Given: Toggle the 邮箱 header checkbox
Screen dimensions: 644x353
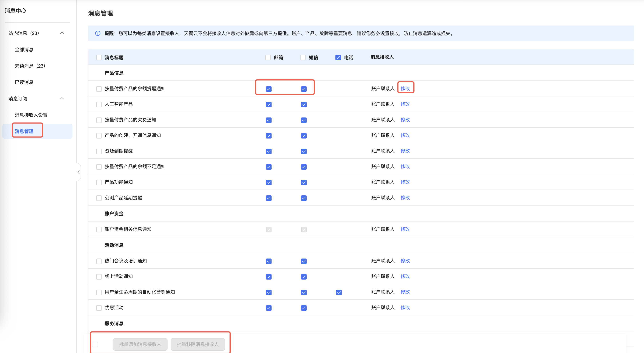Looking at the screenshot, I should tap(268, 57).
